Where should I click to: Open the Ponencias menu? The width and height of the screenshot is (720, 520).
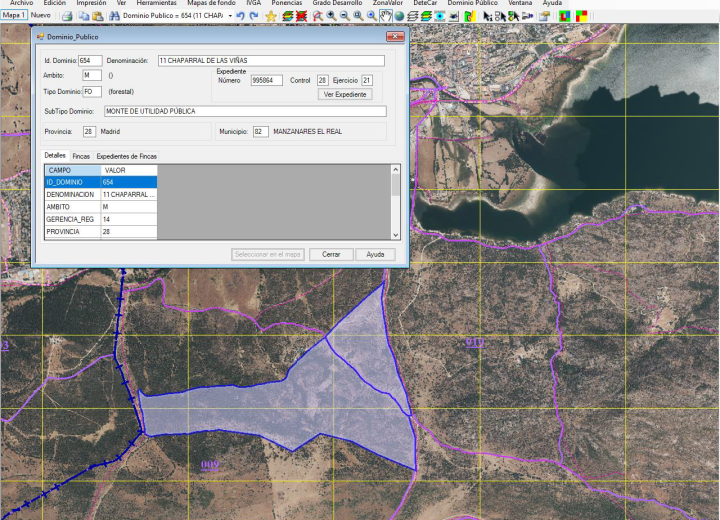[x=287, y=3]
